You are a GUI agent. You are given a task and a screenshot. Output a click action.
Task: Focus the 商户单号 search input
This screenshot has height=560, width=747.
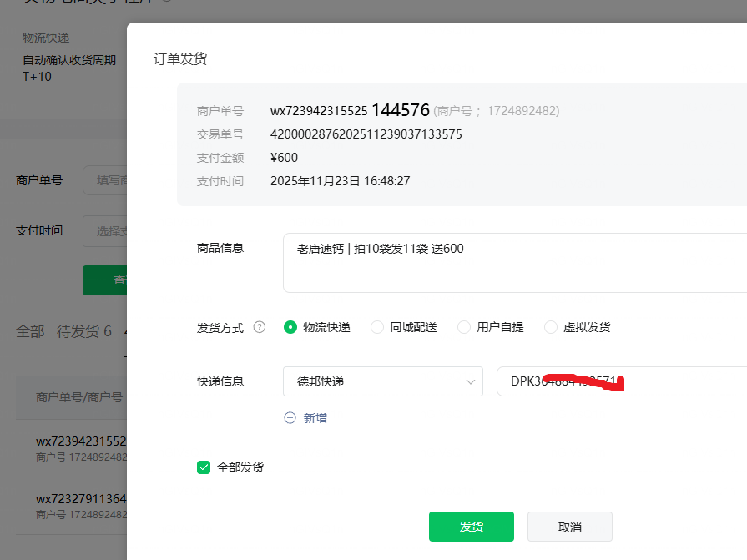pos(104,180)
